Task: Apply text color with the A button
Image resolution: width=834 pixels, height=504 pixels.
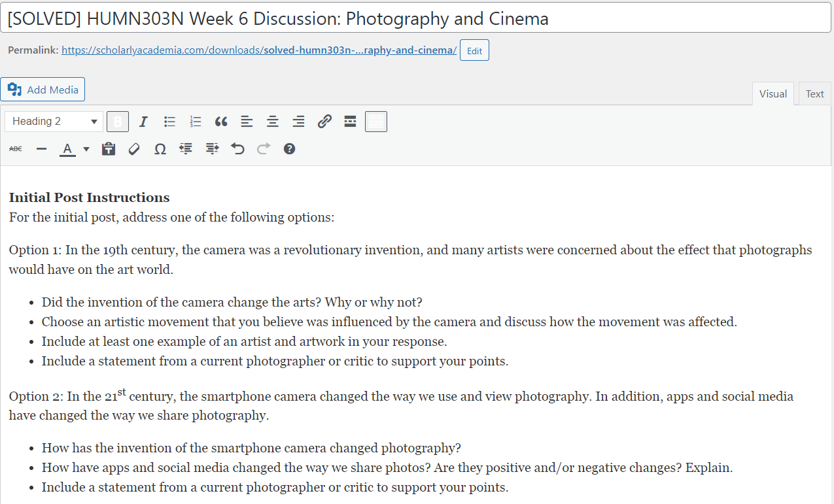Action: point(67,149)
